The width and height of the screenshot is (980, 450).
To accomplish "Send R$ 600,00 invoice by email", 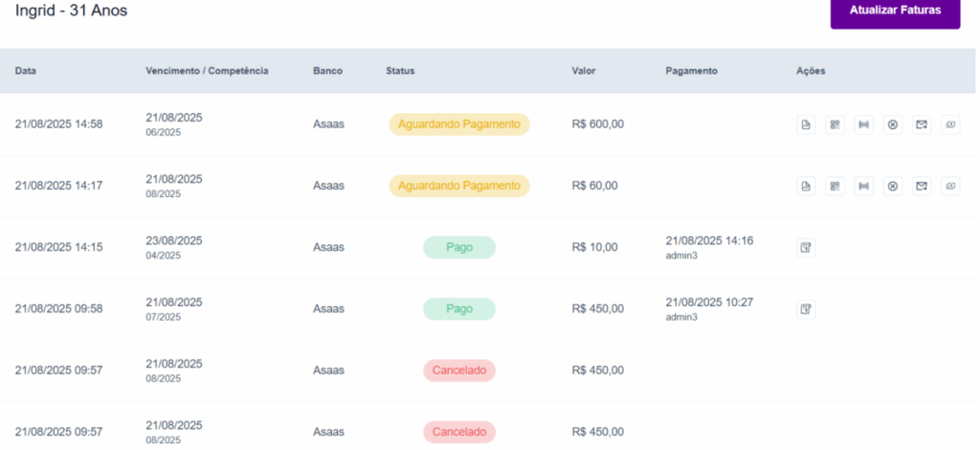I will 922,124.
